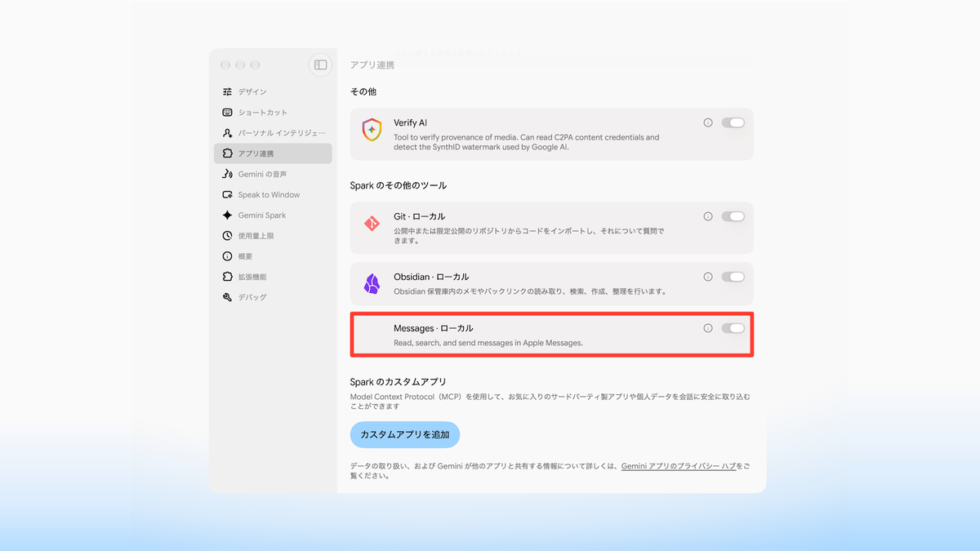
Task: Click the 概要 info icon in sidebar
Action: pos(228,256)
